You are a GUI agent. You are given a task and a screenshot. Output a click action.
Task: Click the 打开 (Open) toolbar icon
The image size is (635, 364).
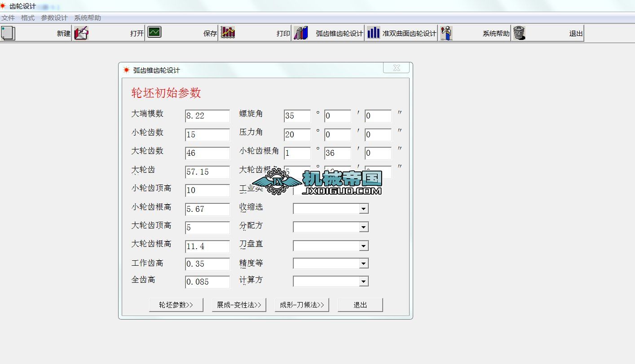click(81, 33)
